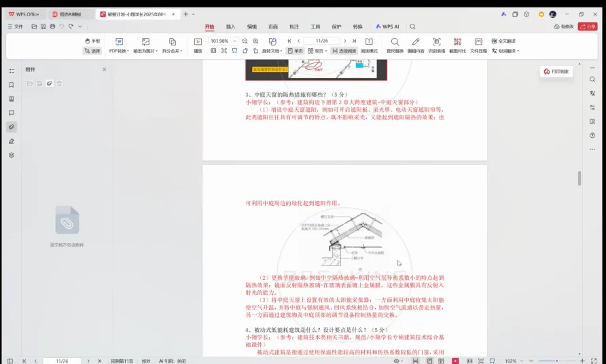Open the 转换 ribbon tab
This screenshot has width=606, height=364.
click(358, 26)
